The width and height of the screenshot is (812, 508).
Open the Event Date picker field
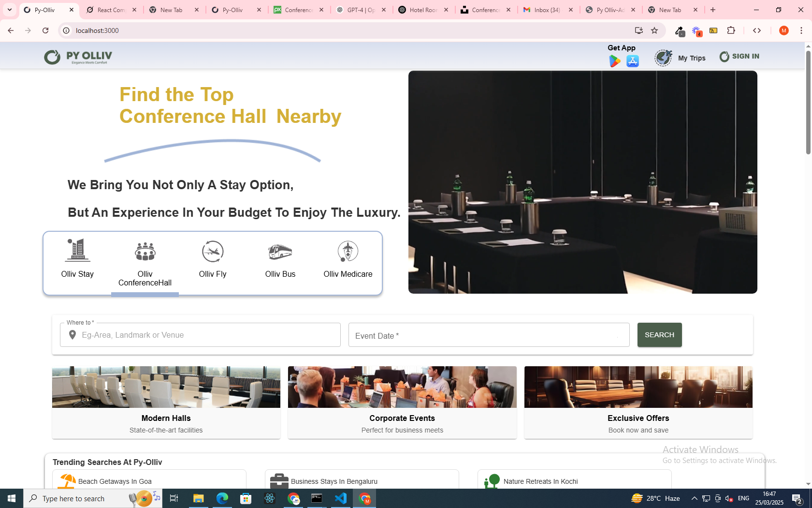489,335
